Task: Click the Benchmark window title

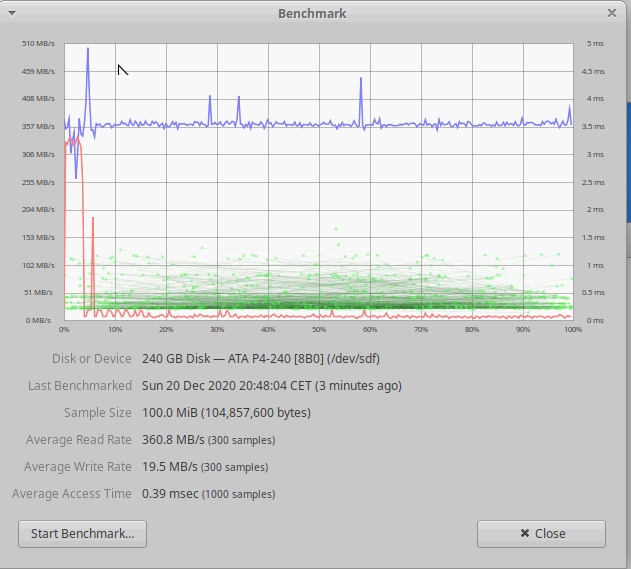Action: 312,14
